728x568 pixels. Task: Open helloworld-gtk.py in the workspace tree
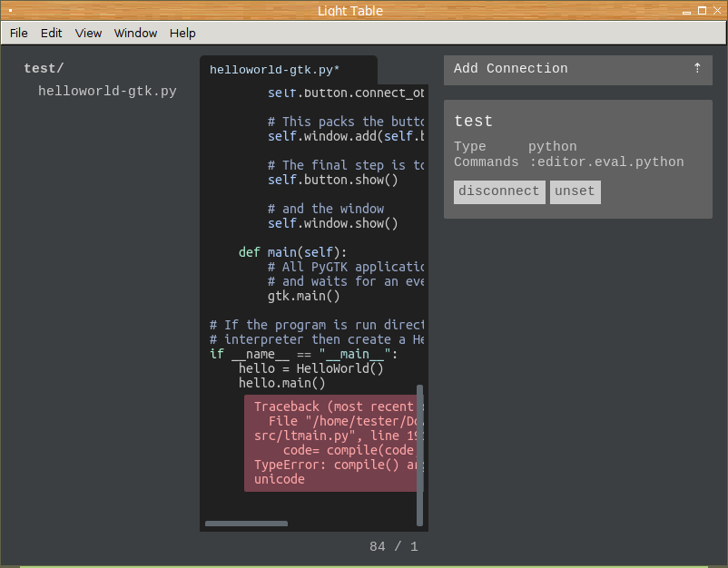click(x=107, y=92)
